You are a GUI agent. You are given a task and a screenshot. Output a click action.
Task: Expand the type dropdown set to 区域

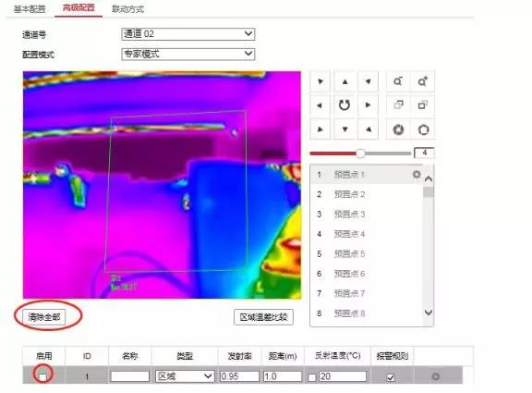[x=185, y=376]
